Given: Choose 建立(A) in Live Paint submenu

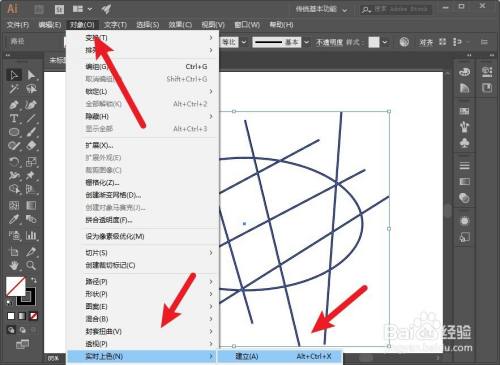Looking at the screenshot, I should point(280,356).
